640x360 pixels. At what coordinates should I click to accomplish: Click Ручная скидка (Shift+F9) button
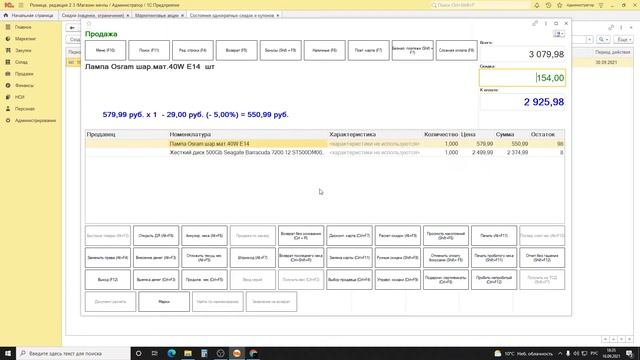click(x=398, y=258)
